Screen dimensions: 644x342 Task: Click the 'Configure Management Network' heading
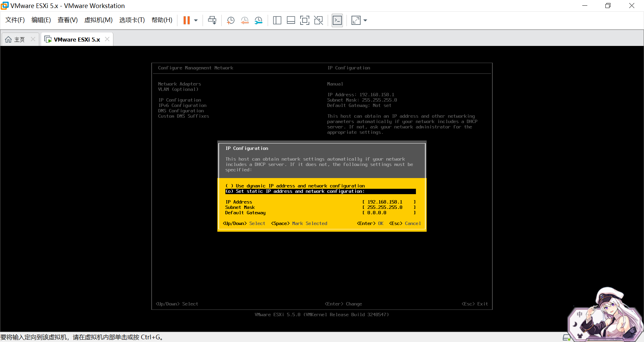196,68
